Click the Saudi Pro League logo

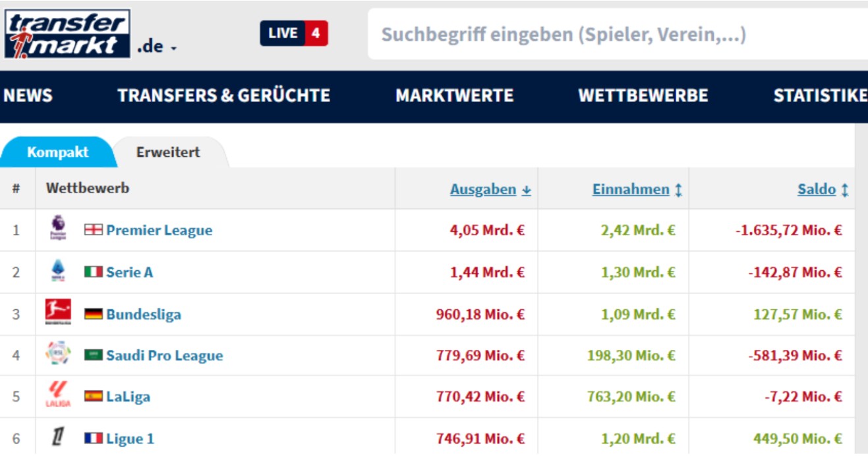pyautogui.click(x=58, y=355)
